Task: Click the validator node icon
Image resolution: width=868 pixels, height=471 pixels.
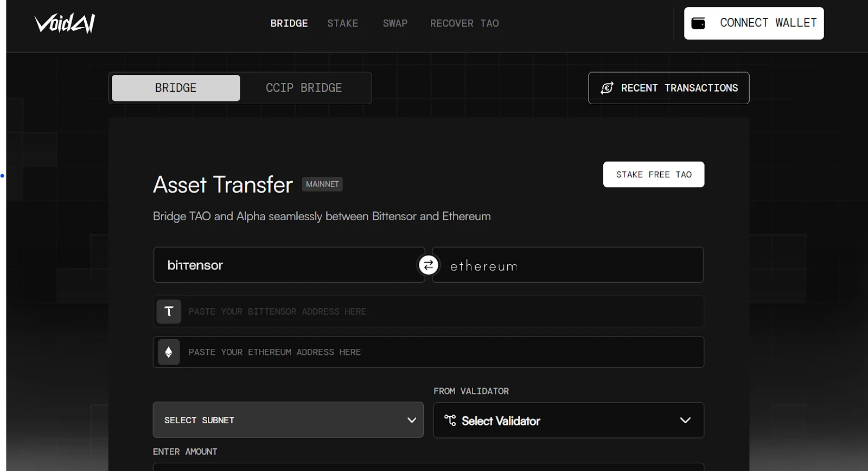Action: point(450,420)
